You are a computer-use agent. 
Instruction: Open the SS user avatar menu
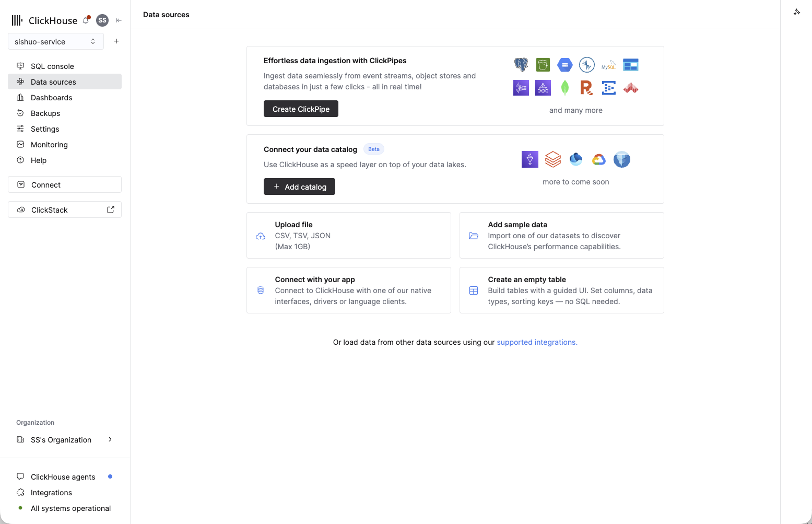point(102,20)
